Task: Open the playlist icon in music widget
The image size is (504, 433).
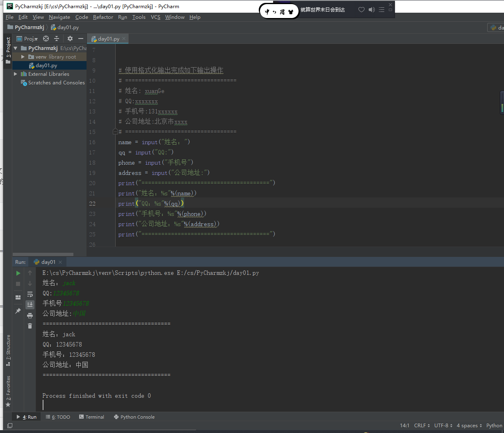Action: tap(382, 10)
